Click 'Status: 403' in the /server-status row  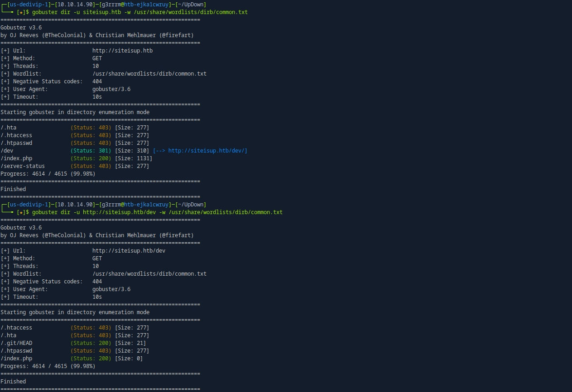click(x=91, y=166)
